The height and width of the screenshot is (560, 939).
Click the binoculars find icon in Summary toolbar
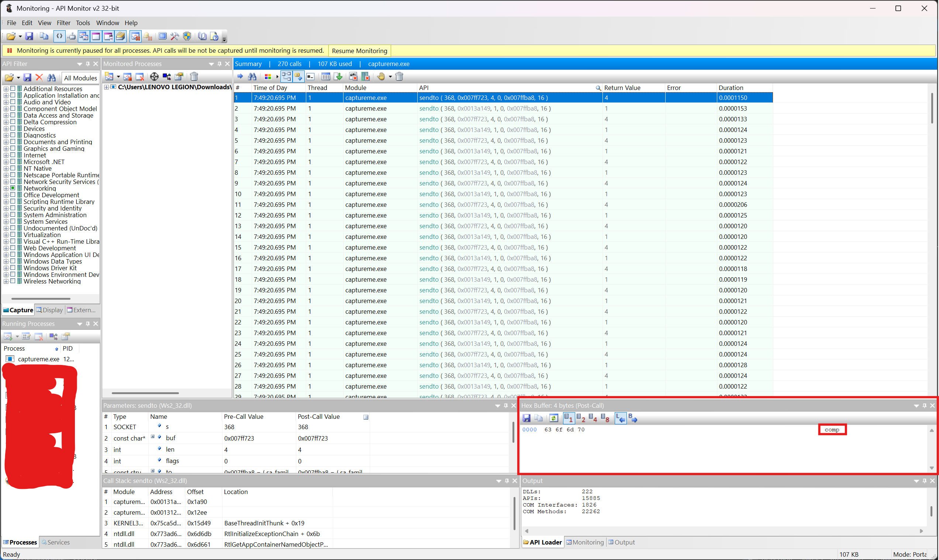pos(252,77)
